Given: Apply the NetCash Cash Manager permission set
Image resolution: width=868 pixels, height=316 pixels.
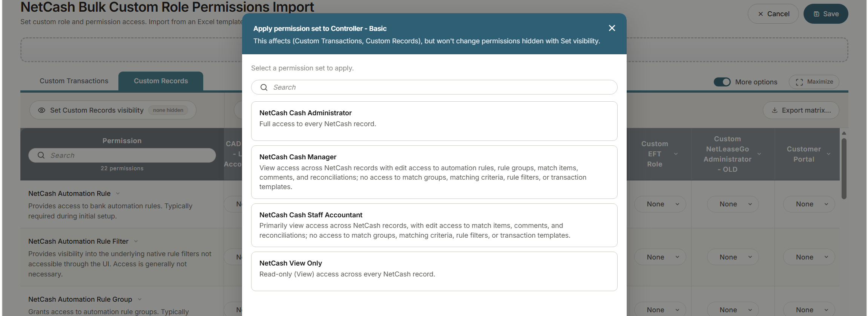Looking at the screenshot, I should (x=434, y=172).
